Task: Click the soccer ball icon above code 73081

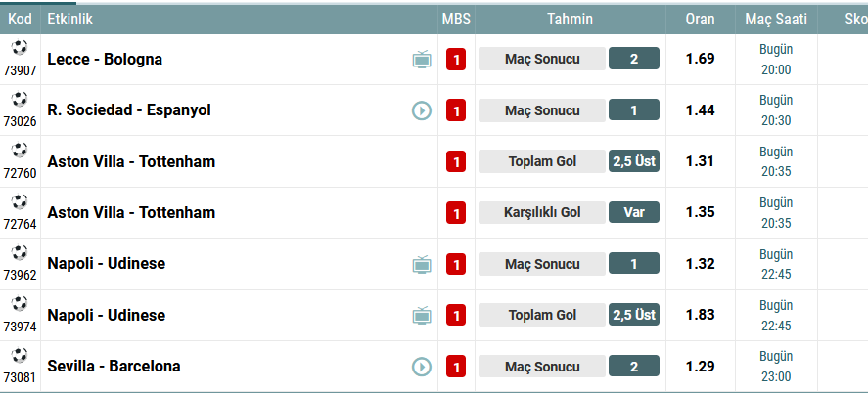Action: (x=20, y=355)
